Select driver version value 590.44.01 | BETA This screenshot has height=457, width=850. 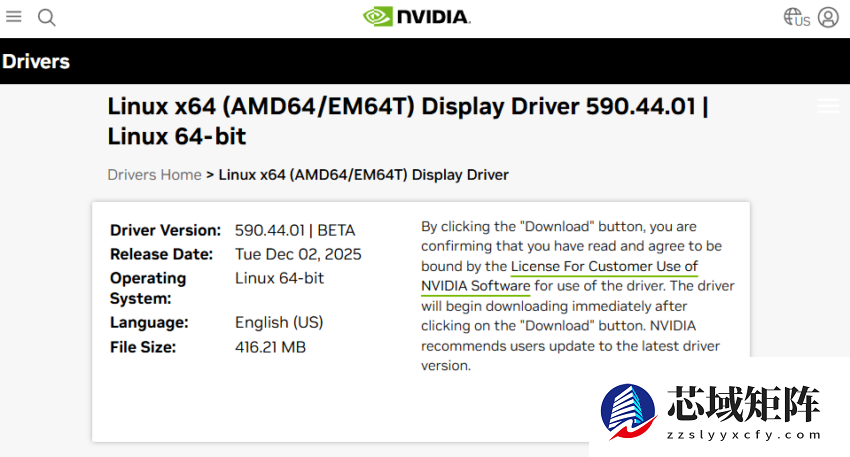click(x=295, y=230)
